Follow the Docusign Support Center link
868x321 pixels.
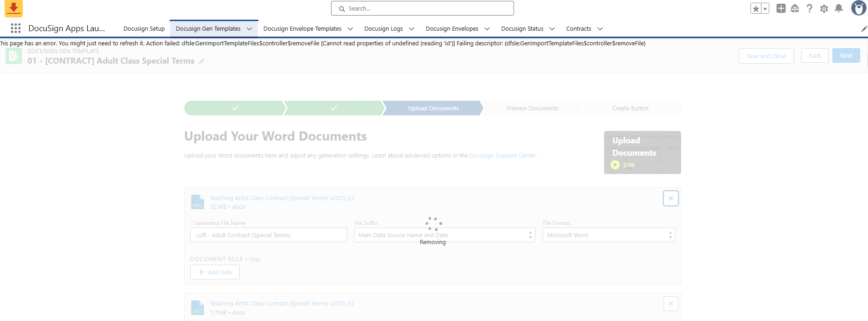503,156
